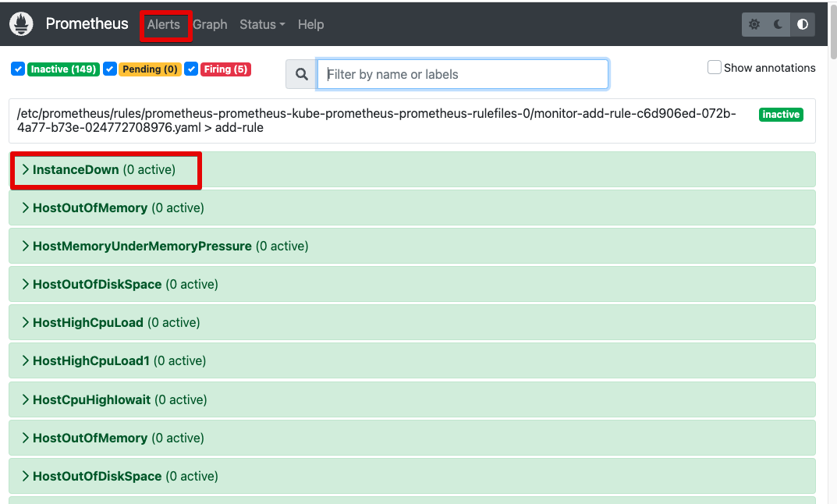Viewport: 837px width, 504px height.
Task: Click the inactive status badge of add-rule group
Action: [781, 114]
